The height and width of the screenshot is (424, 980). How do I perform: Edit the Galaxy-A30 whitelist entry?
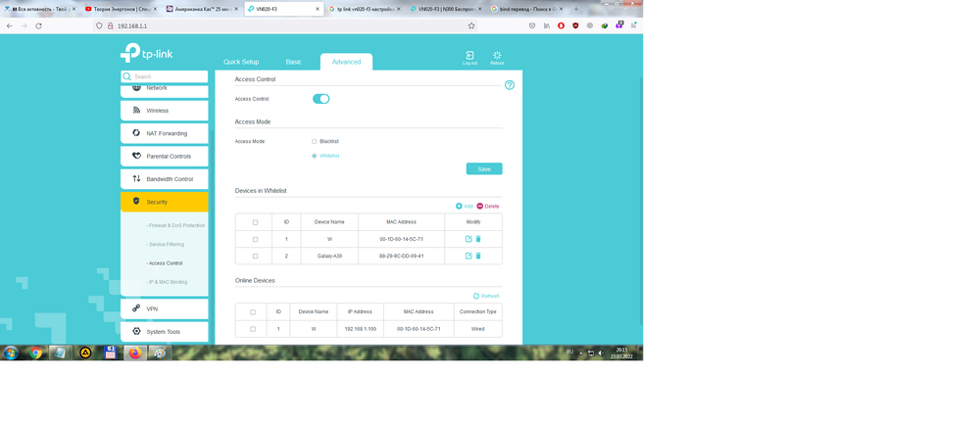468,256
